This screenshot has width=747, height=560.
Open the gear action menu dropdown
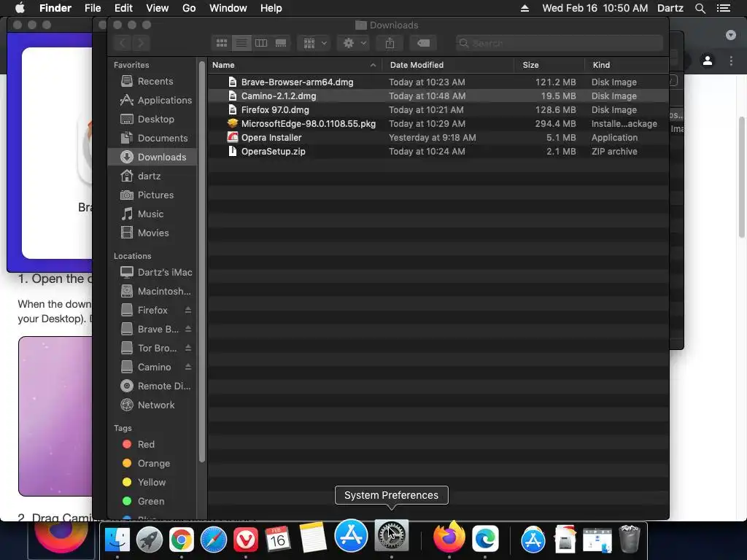tap(354, 43)
